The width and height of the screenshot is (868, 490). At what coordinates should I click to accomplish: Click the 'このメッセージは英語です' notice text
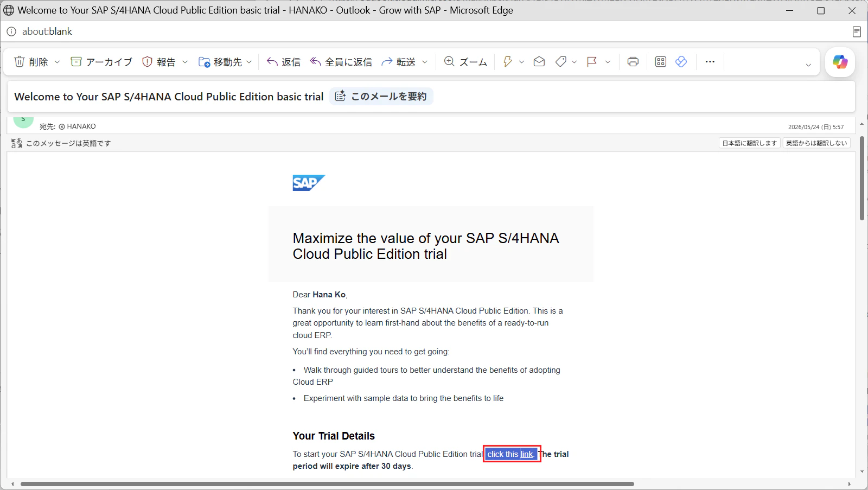coord(68,143)
